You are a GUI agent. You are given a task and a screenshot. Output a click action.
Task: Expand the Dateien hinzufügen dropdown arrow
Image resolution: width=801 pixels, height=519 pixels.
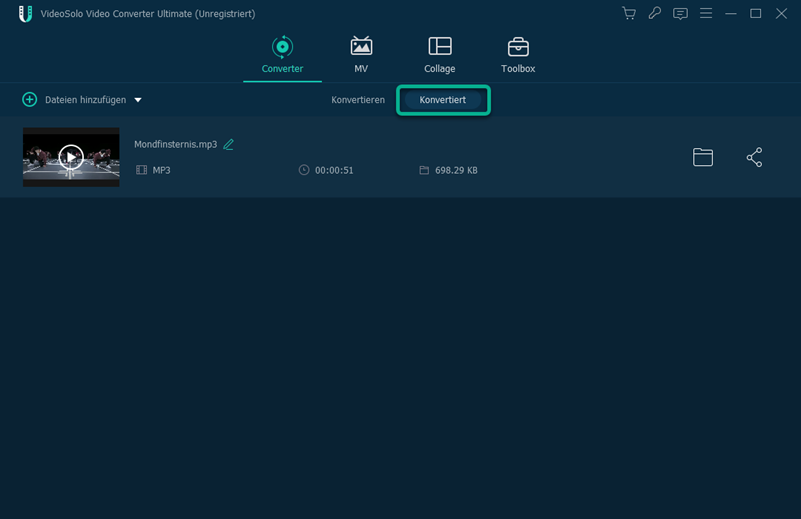(x=138, y=100)
